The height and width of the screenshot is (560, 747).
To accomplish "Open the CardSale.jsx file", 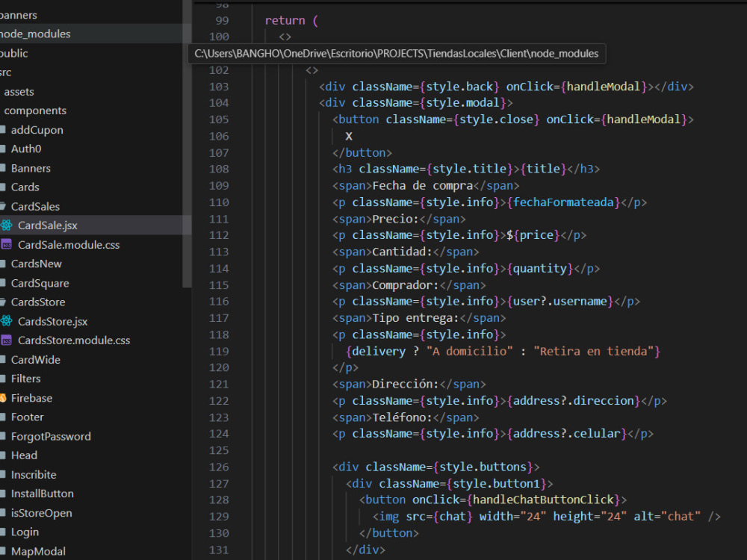I will pos(47,225).
